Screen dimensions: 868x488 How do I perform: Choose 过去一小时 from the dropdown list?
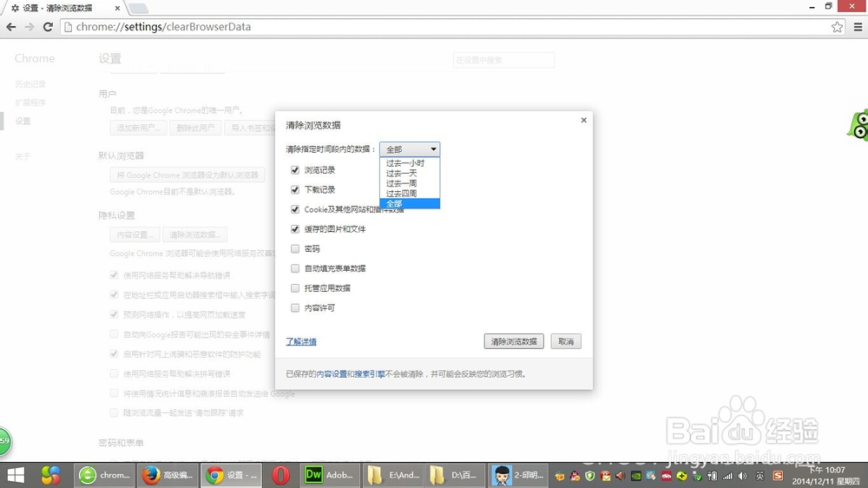tap(410, 163)
